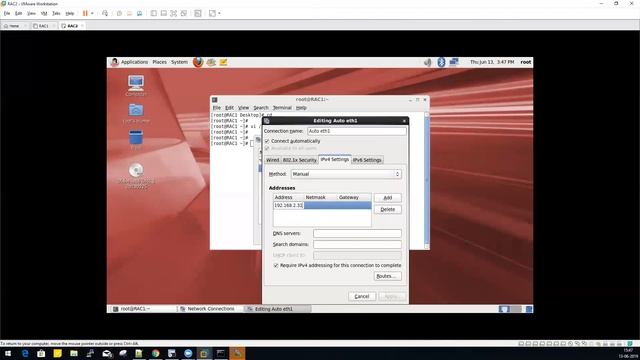Open the terminal window Terminal menu
640x360 pixels.
tap(282, 108)
